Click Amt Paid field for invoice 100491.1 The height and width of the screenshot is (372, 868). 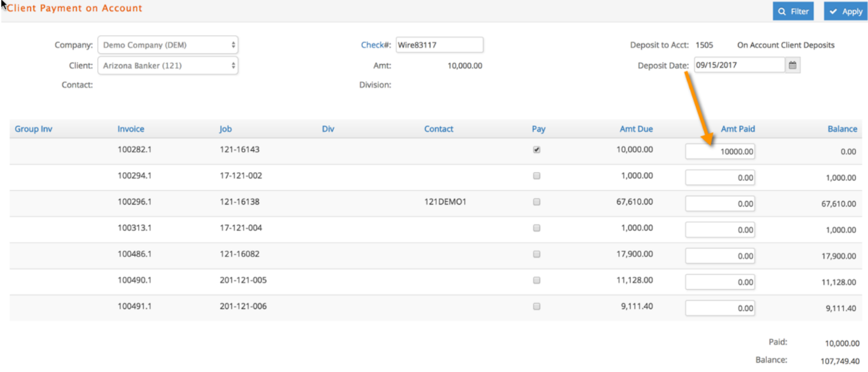[x=720, y=308]
